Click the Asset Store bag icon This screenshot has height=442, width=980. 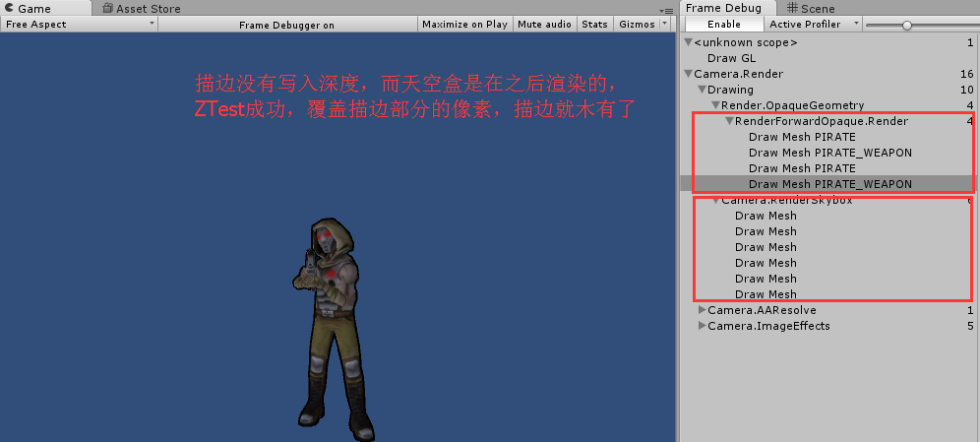pyautogui.click(x=107, y=8)
